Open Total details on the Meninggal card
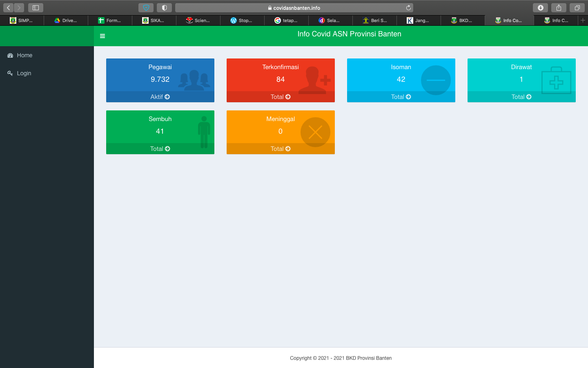 pos(281,149)
